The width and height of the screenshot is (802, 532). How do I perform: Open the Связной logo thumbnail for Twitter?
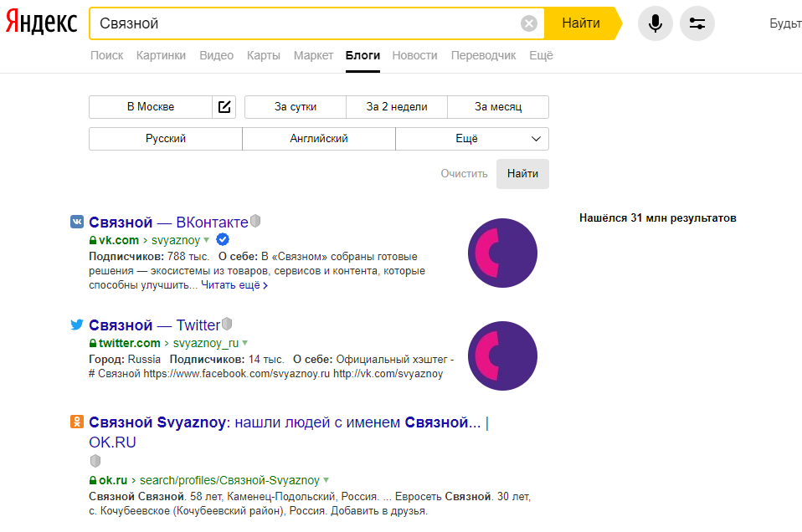pyautogui.click(x=502, y=356)
